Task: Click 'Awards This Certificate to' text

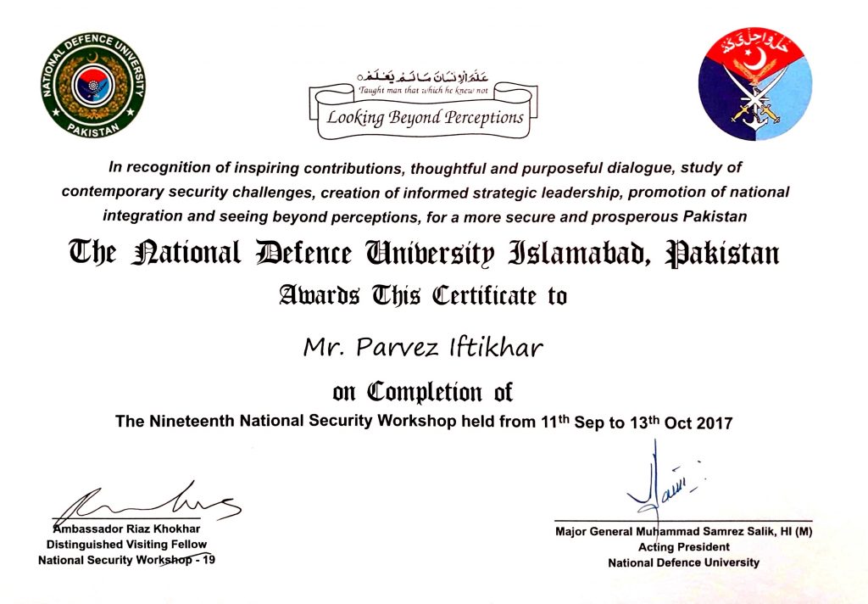Action: (424, 295)
